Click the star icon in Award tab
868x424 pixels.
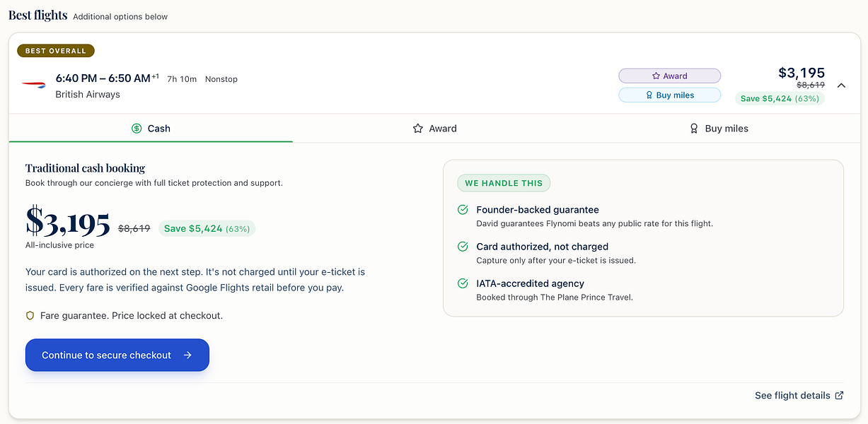[417, 129]
